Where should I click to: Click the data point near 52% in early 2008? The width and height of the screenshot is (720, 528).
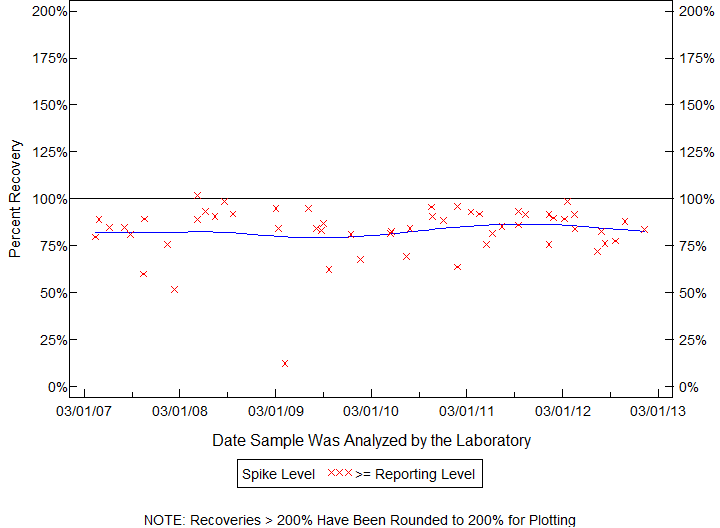(174, 290)
